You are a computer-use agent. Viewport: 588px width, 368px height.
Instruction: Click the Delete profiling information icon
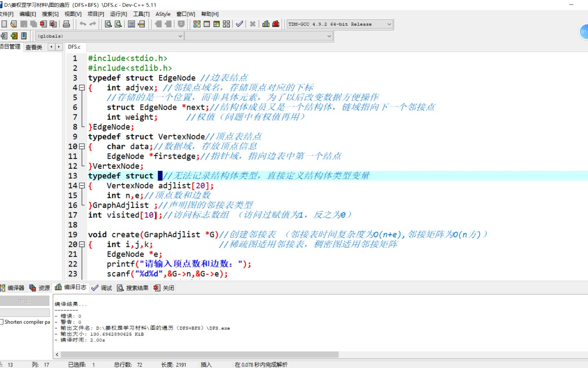(276, 24)
